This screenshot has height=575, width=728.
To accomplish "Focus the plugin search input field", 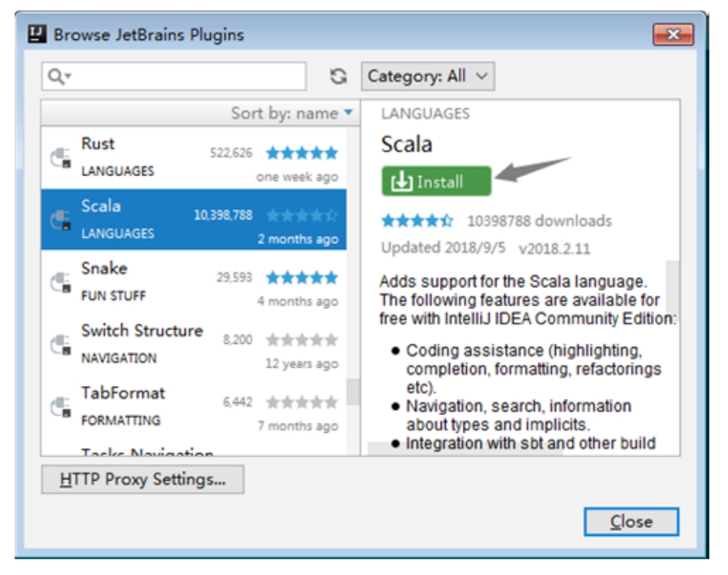I will 186,76.
